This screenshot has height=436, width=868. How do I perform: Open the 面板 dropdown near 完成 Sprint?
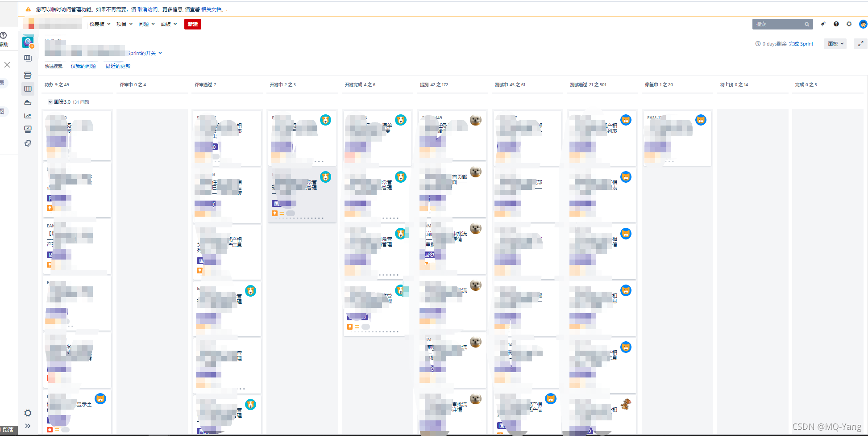(835, 44)
